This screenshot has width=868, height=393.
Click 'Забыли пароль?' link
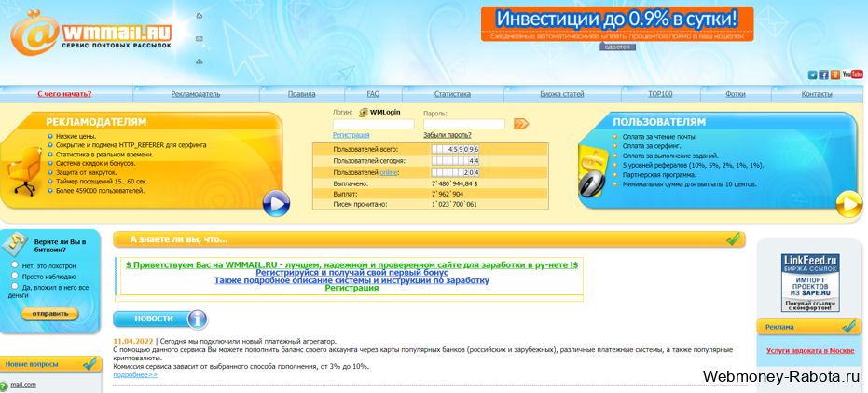448,135
